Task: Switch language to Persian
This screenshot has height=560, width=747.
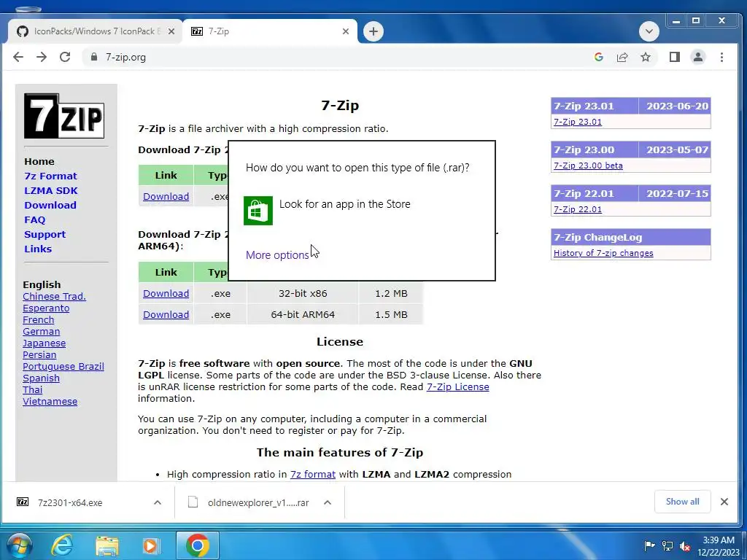Action: [39, 355]
